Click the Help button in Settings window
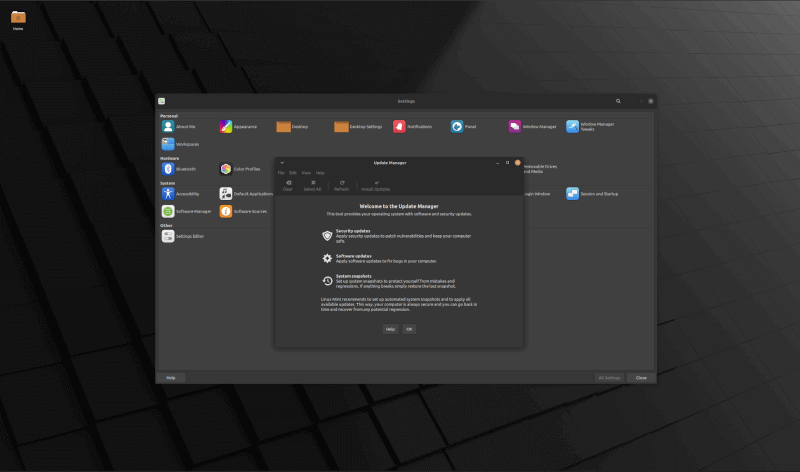The image size is (800, 472). coord(171,378)
